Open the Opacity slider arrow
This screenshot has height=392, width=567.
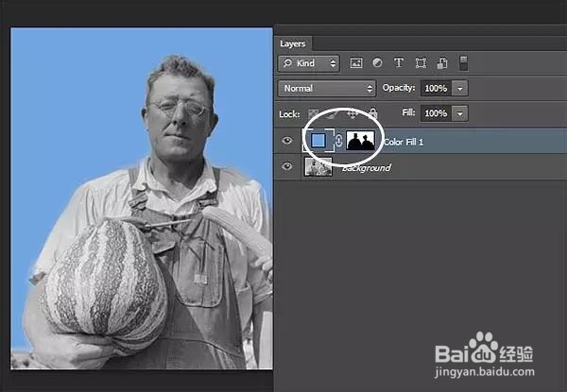pyautogui.click(x=460, y=89)
